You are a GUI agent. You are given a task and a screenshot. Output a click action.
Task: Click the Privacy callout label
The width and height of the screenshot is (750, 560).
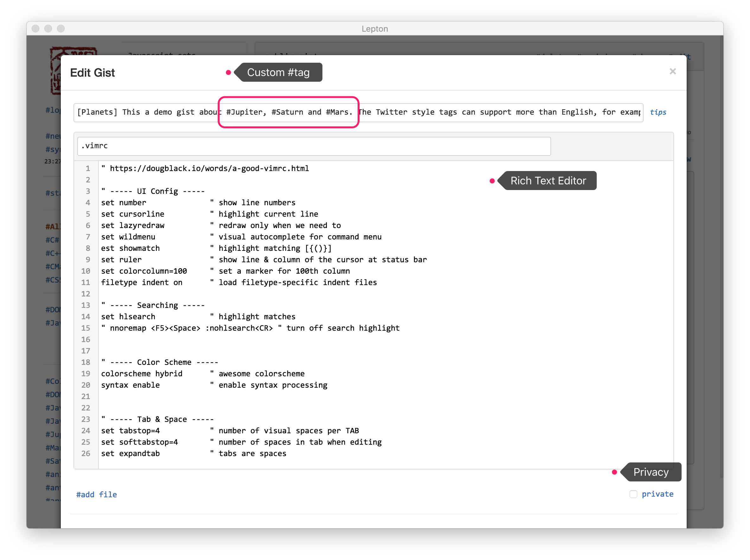(651, 472)
